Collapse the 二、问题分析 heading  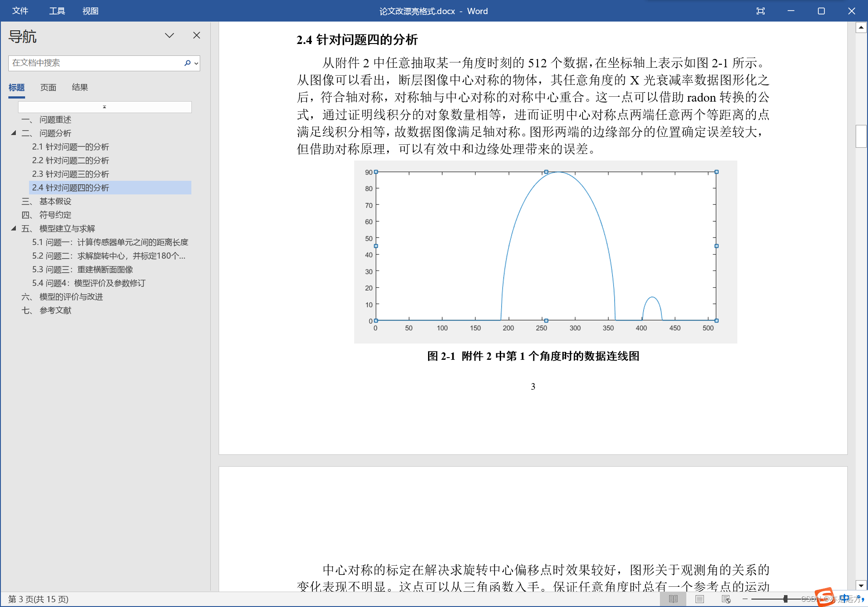(14, 133)
